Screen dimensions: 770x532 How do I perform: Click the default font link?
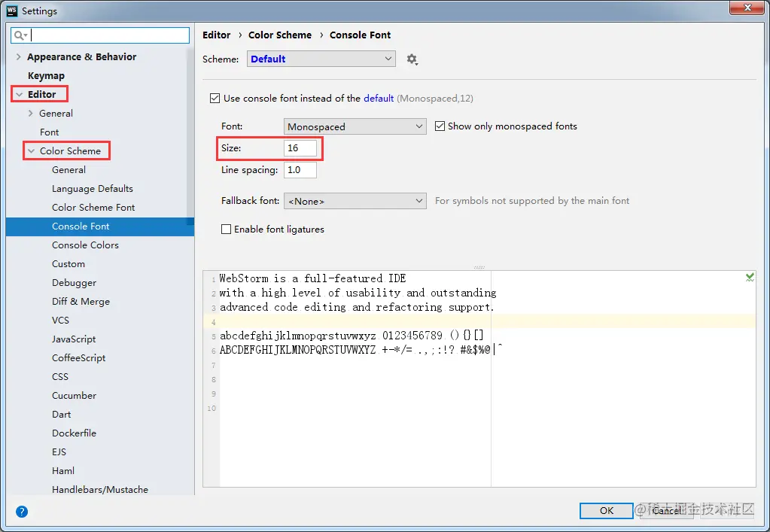tap(379, 98)
